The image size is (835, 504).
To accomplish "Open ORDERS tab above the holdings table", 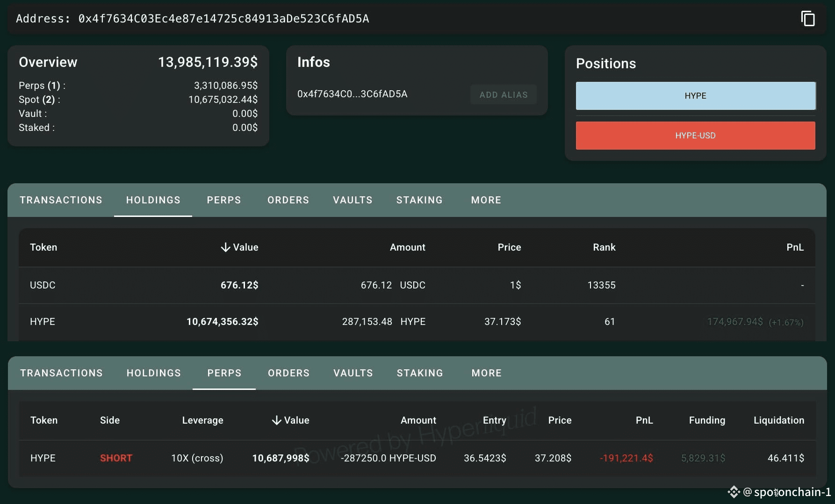I will coord(288,200).
